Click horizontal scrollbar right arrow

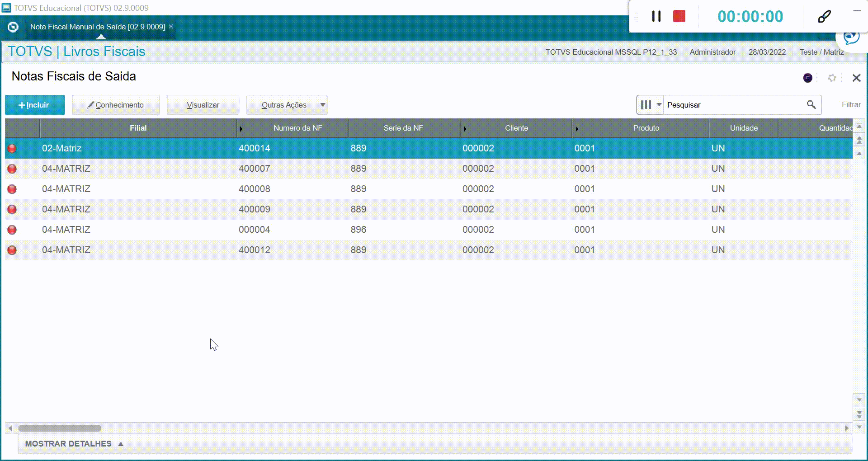[847, 428]
